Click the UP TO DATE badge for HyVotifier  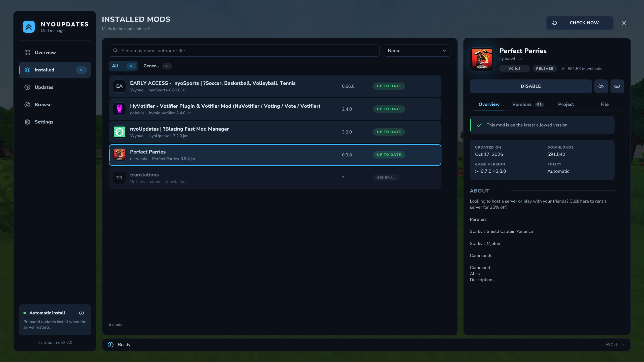pos(389,109)
